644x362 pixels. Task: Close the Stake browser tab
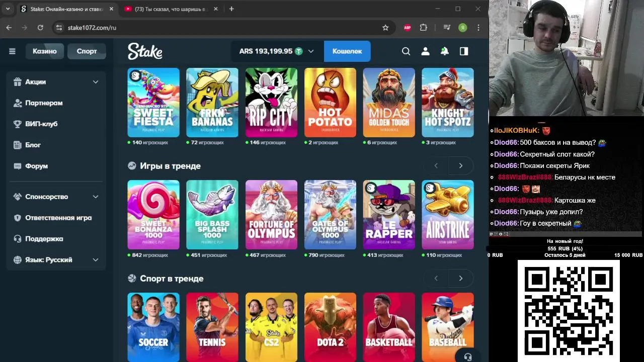(x=111, y=9)
